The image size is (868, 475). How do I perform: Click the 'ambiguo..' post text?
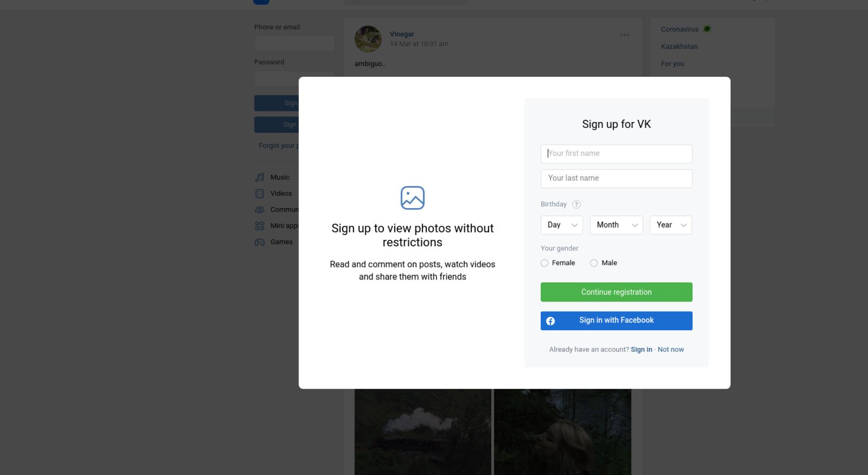click(x=370, y=64)
